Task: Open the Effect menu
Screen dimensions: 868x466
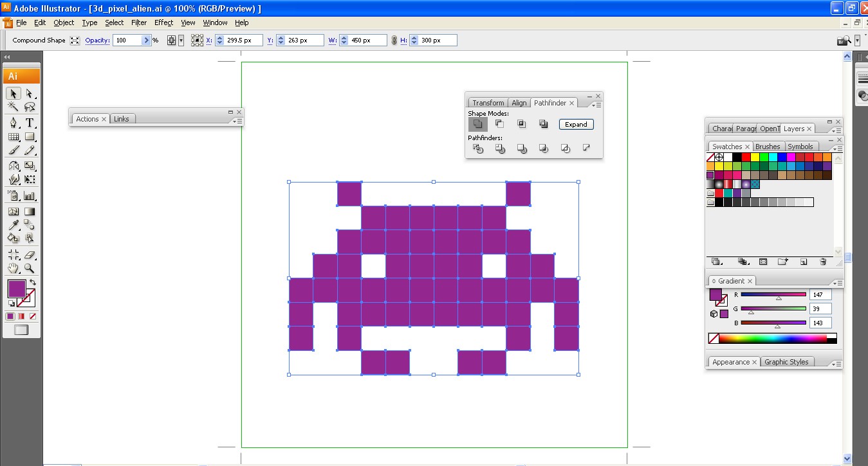Action: pyautogui.click(x=163, y=22)
